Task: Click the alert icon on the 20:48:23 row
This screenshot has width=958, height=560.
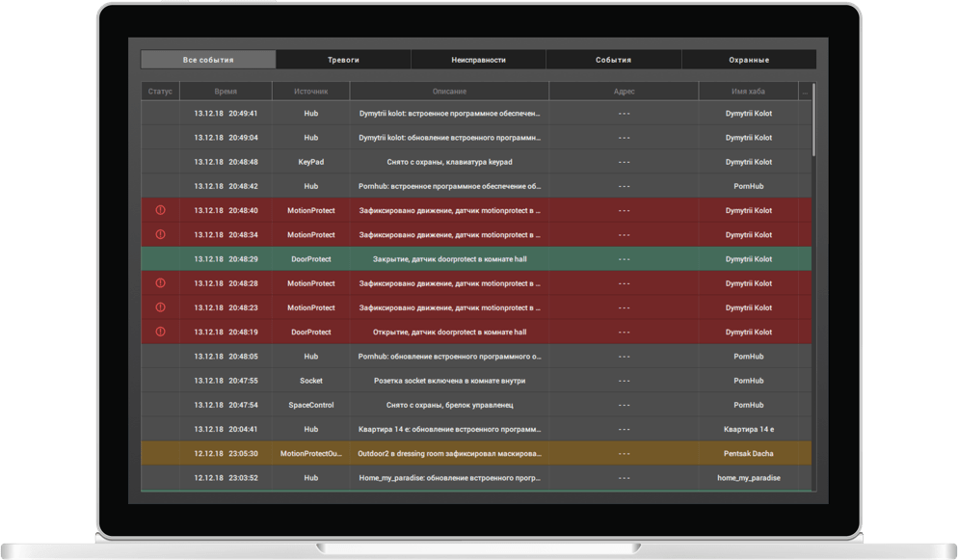Action: 160,307
